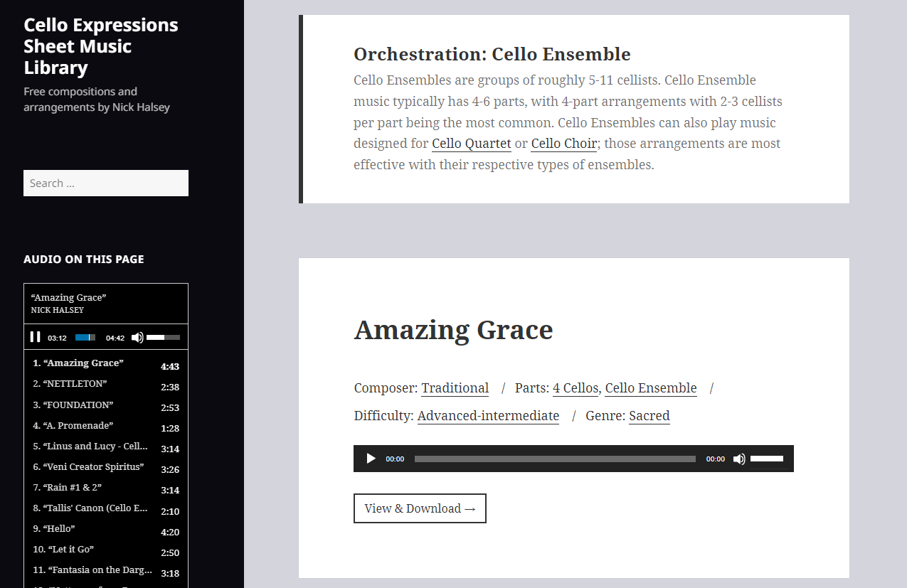Screen dimensions: 907x588
Task: Open the Traditional composer link
Action: pos(455,388)
